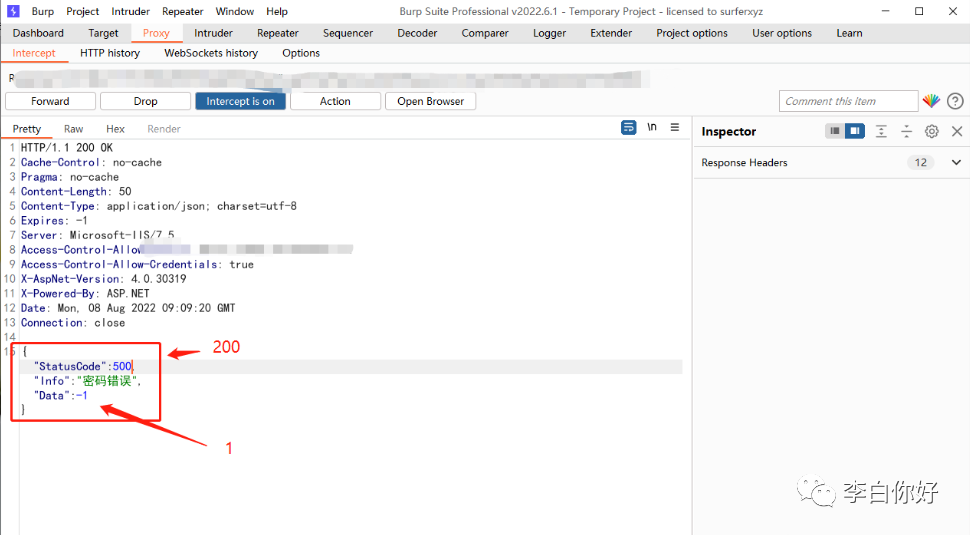
Task: Click the Content-Length header line
Action: [x=76, y=191]
